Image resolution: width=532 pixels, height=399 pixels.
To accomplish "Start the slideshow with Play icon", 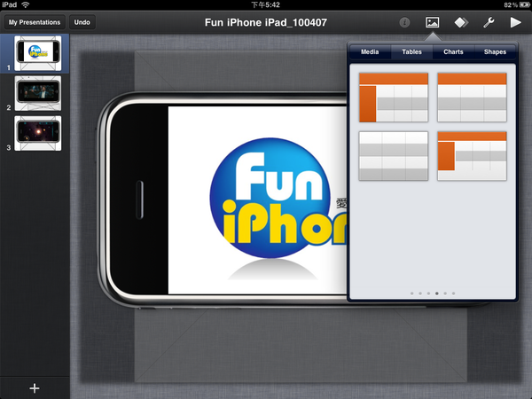I will click(515, 22).
